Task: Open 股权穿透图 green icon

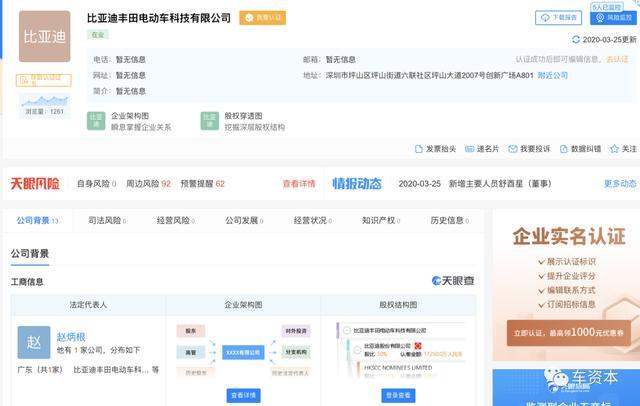Action: (209, 121)
